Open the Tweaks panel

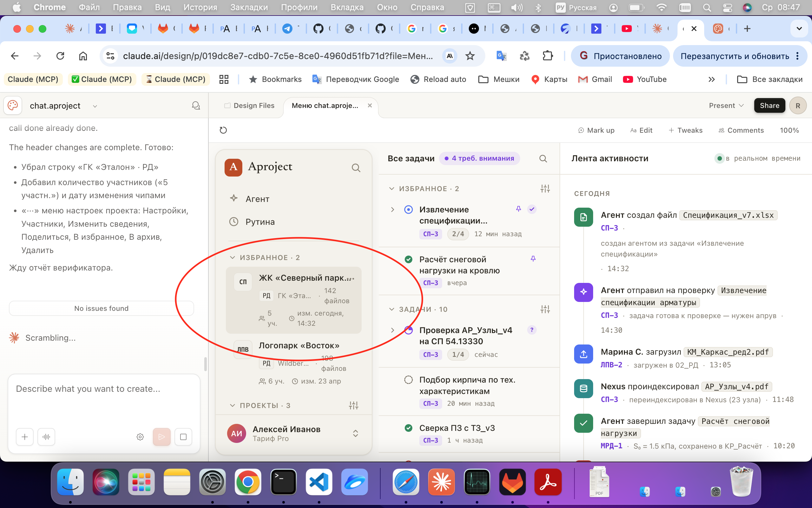pos(685,130)
